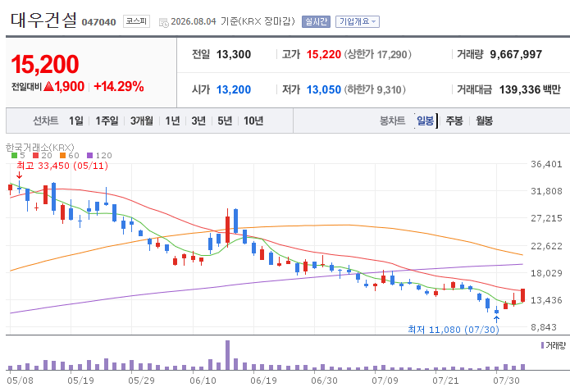Switch to the 5년 line chart
Screen dimensions: 570x392
[x=225, y=121]
